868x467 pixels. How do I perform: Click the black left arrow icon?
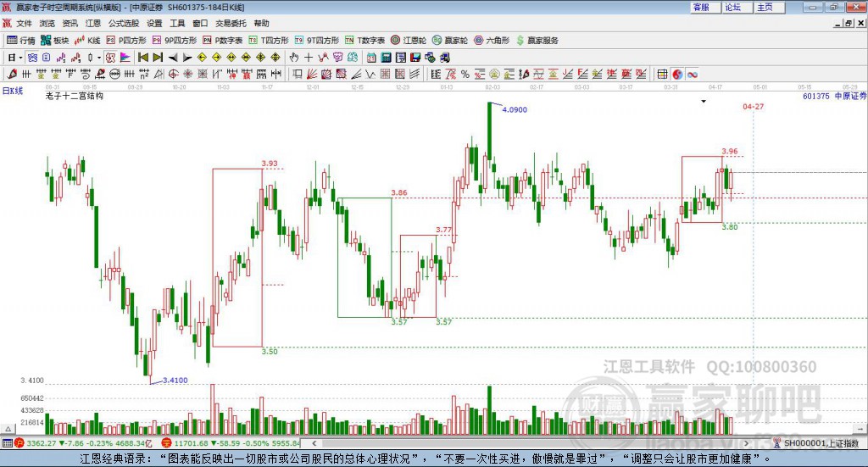coord(173,58)
